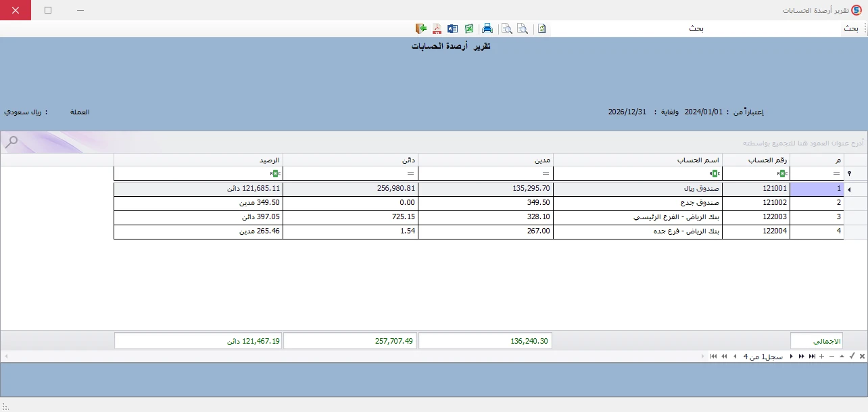Click the refresh page icon in the toolbar
The image size is (868, 412).
(541, 28)
